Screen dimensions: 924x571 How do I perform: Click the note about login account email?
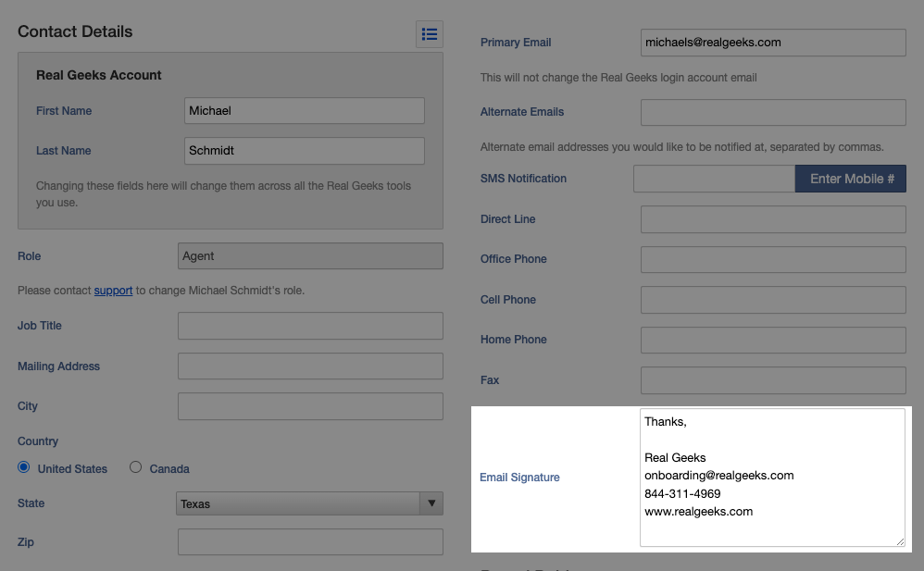tap(618, 78)
